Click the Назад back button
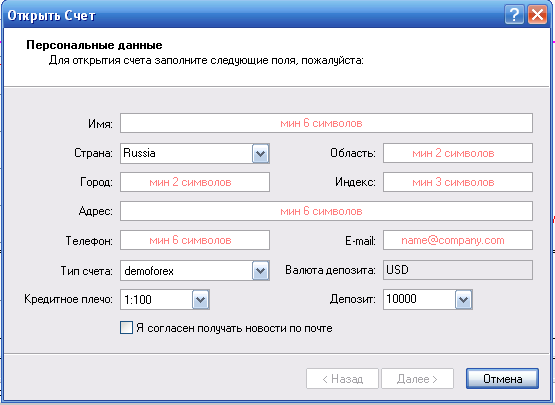Viewport: 555px width, 405px height. click(342, 379)
